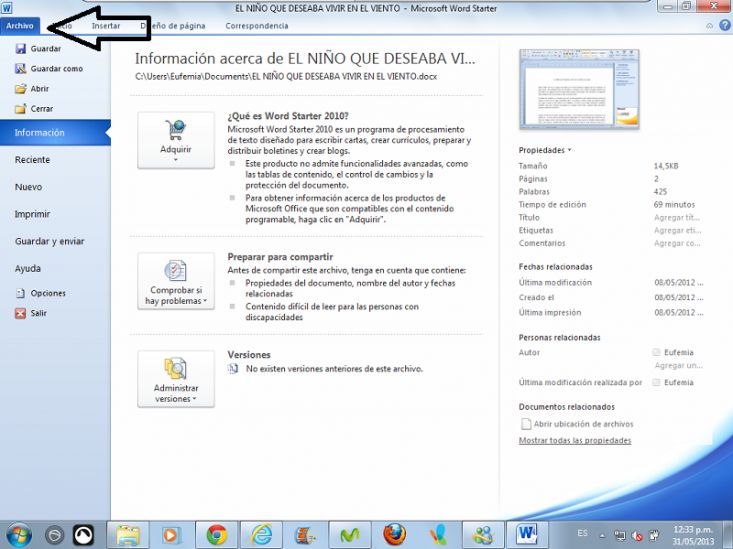Click Abrir ubicación de archivos link
This screenshot has width=733, height=549.
tap(583, 424)
